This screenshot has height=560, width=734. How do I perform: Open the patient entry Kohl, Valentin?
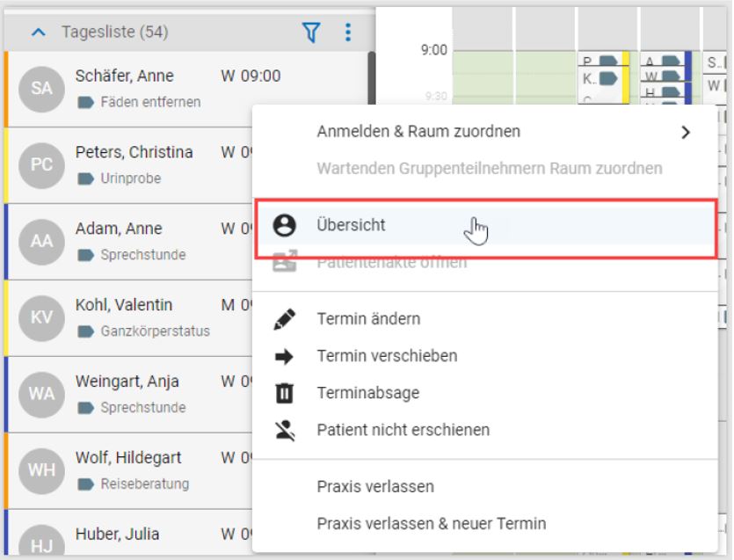click(x=124, y=306)
